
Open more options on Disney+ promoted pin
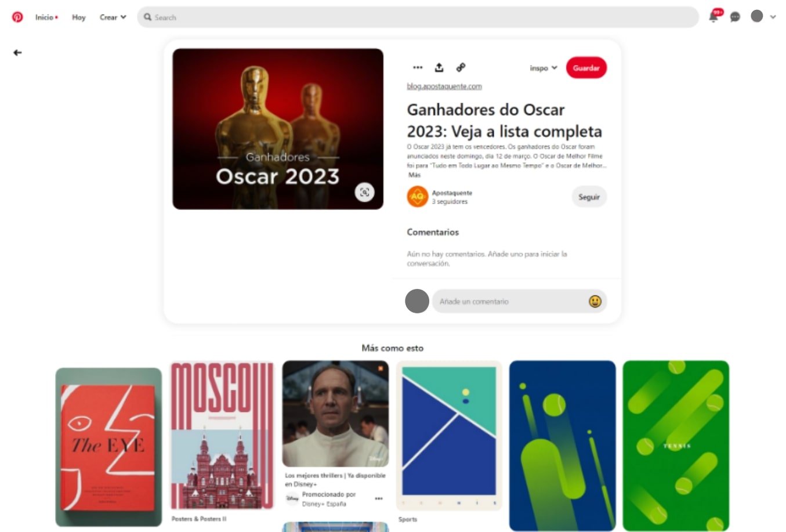coord(379,499)
